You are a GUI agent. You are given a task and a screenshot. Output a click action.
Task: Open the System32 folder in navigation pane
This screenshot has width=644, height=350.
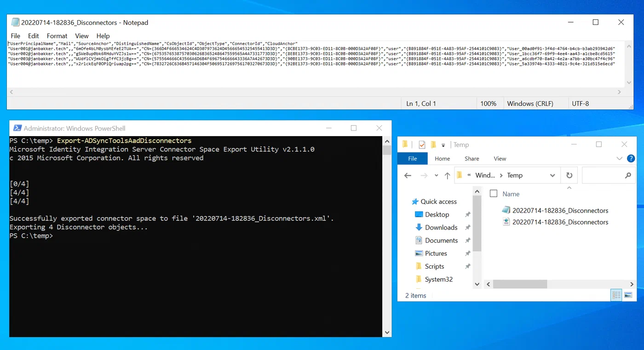pos(434,279)
